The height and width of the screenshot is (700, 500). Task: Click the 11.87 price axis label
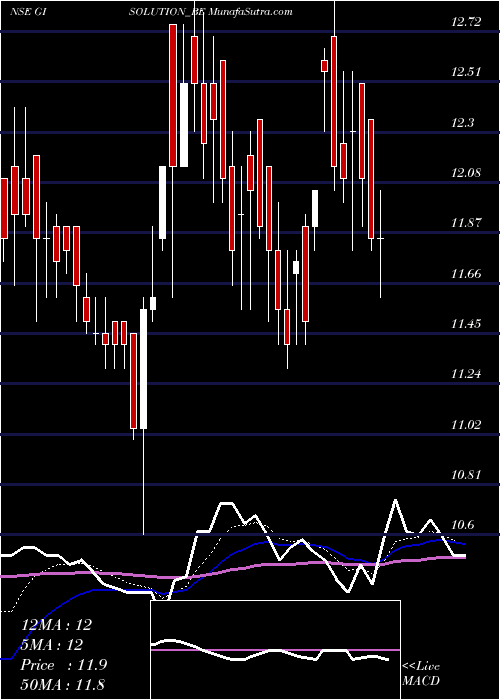(x=466, y=223)
